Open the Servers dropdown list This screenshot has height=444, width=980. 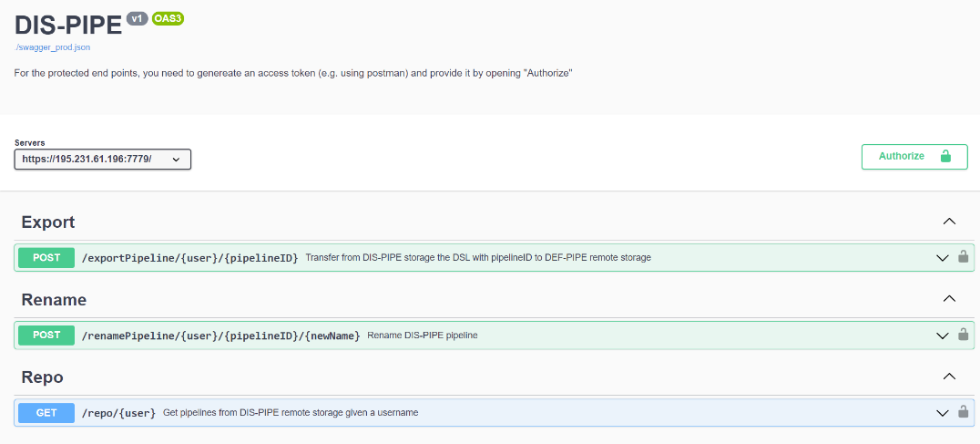(x=103, y=159)
